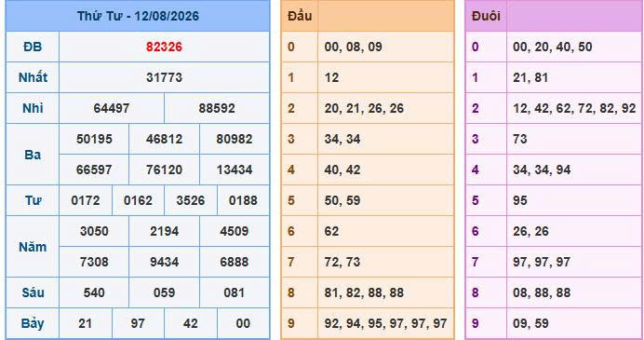Select Đuôi row 2 values 12, 42, 62

click(543, 108)
